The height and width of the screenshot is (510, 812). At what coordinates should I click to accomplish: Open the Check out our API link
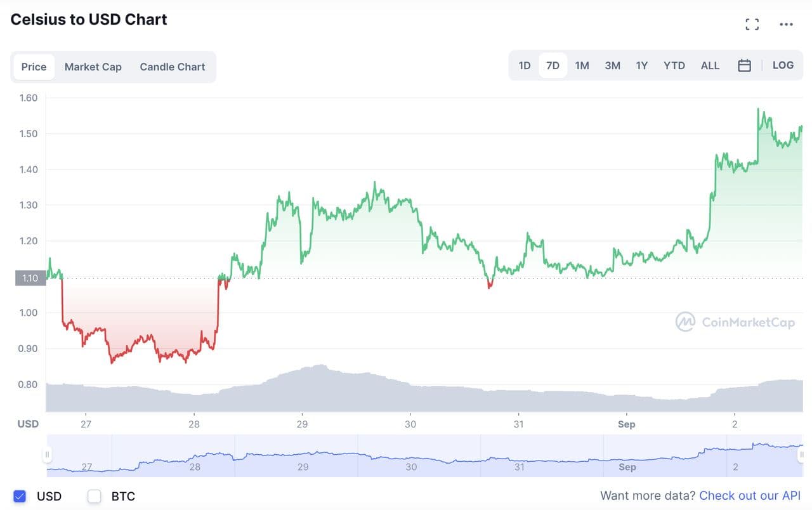click(x=750, y=496)
